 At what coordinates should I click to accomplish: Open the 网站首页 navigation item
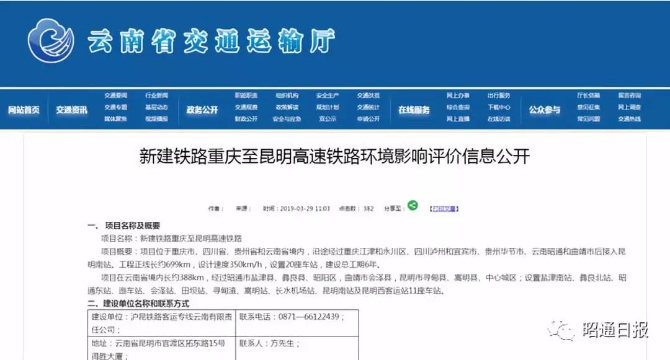[x=24, y=110]
